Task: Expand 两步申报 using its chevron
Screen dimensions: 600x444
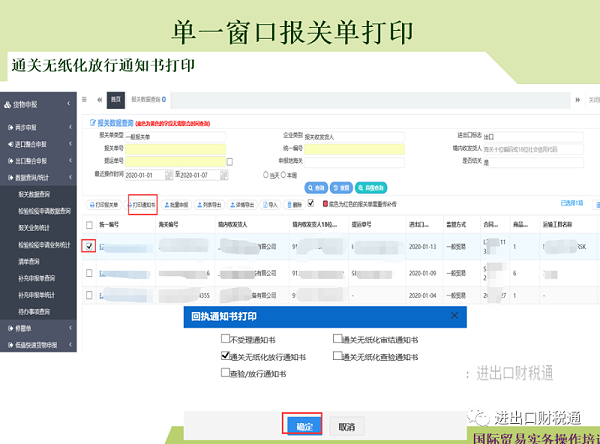Action: (70, 127)
